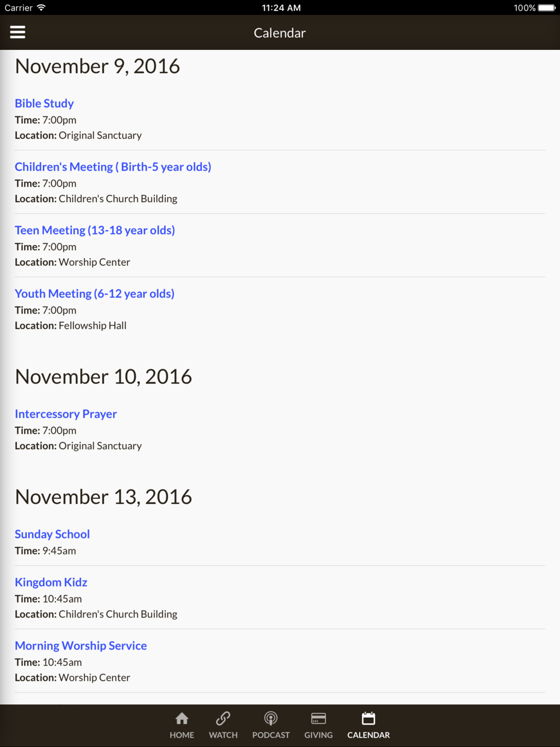Image resolution: width=560 pixels, height=747 pixels.
Task: Open the Sunday School event
Action: coord(52,534)
